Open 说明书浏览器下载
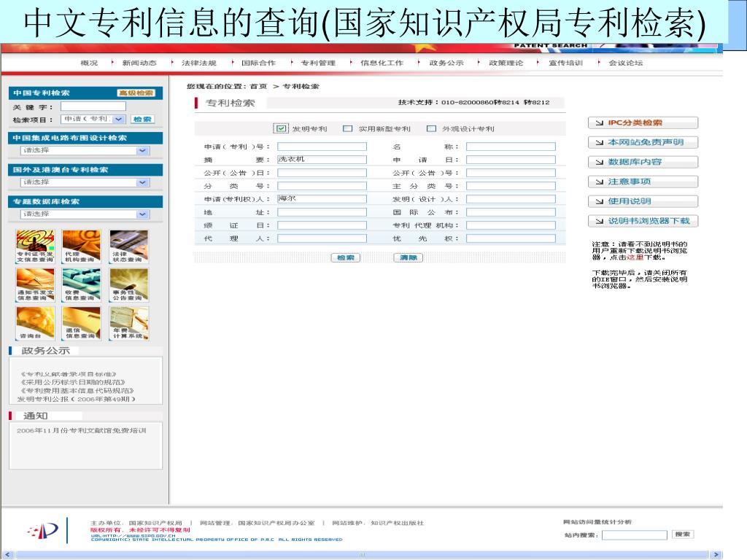This screenshot has height=560, width=747. [x=643, y=221]
